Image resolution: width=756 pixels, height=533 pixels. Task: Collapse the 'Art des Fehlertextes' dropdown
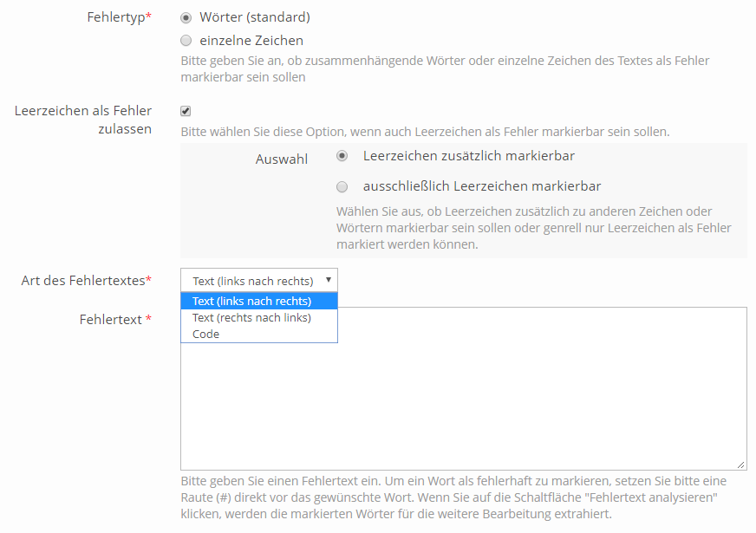[259, 281]
